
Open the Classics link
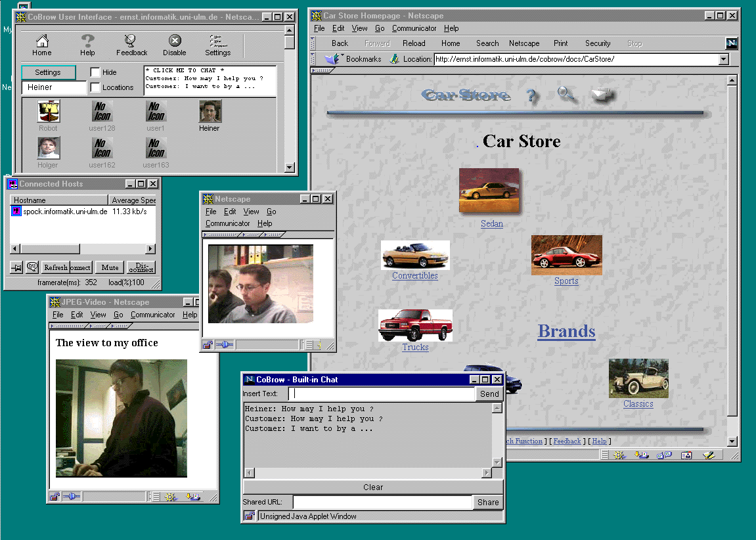638,403
